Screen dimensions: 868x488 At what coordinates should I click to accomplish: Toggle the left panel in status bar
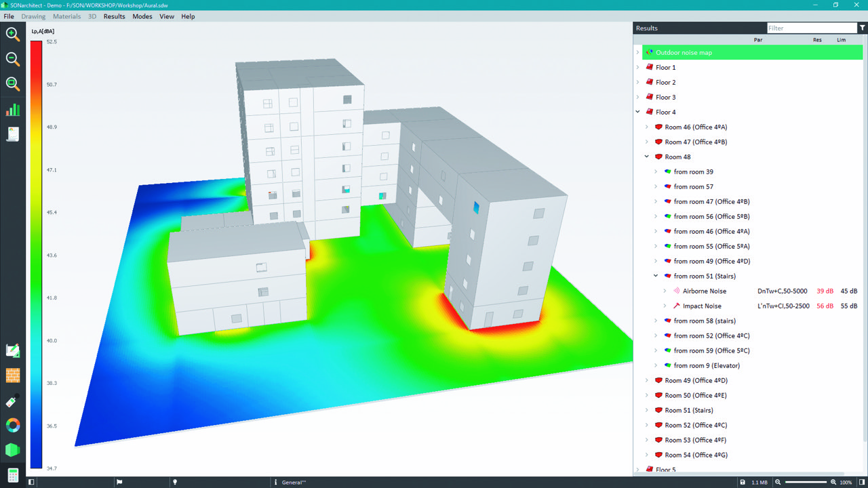coord(31,483)
